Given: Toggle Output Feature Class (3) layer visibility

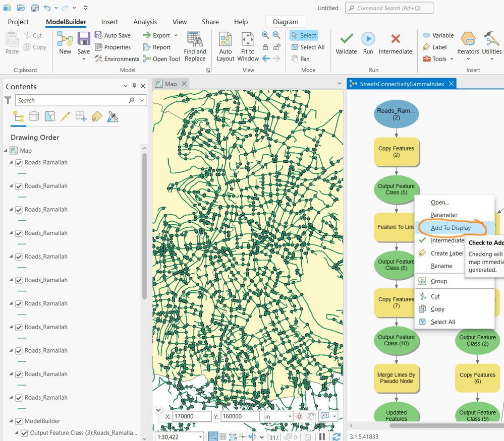Looking at the screenshot, I should tap(24, 433).
